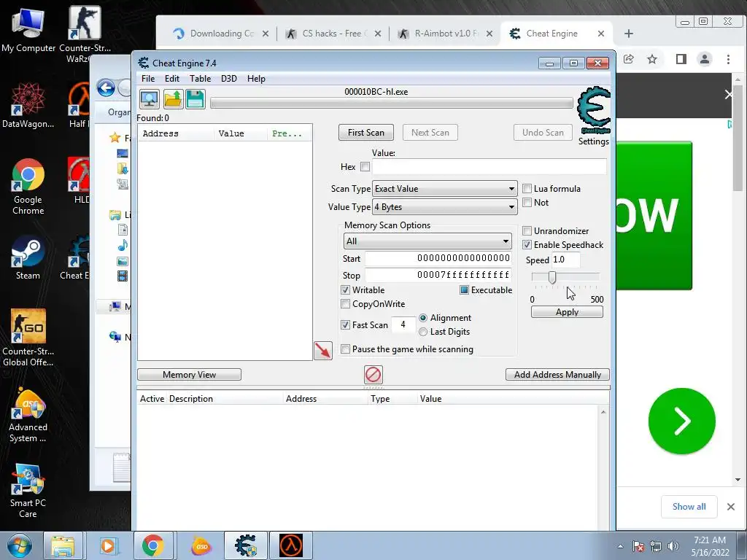Switch to CS hacks Chrome tab
The height and width of the screenshot is (560, 747).
point(333,34)
